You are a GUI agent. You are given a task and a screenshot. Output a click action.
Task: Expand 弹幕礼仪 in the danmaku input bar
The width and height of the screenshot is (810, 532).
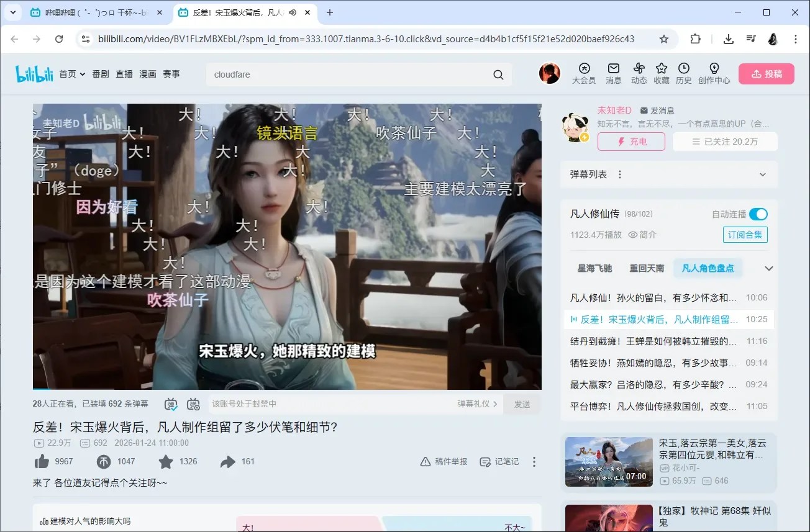[x=478, y=404]
